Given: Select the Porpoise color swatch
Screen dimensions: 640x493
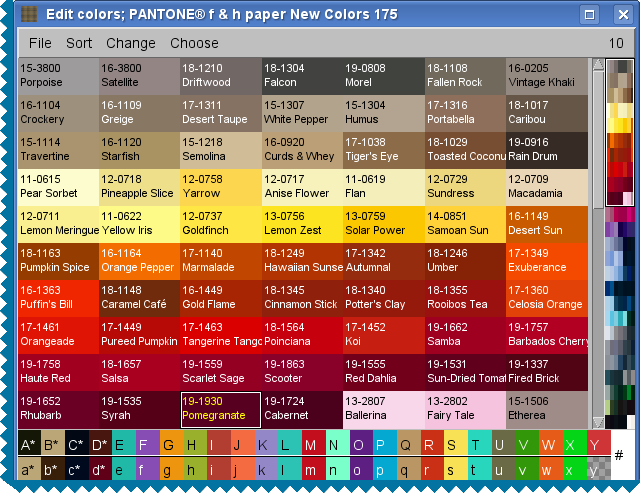Looking at the screenshot, I should 58,76.
